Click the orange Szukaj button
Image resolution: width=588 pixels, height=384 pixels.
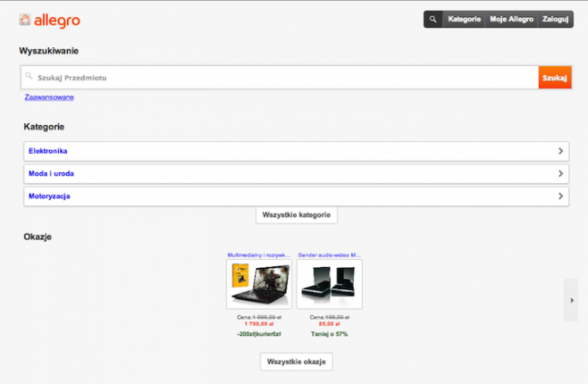point(555,78)
